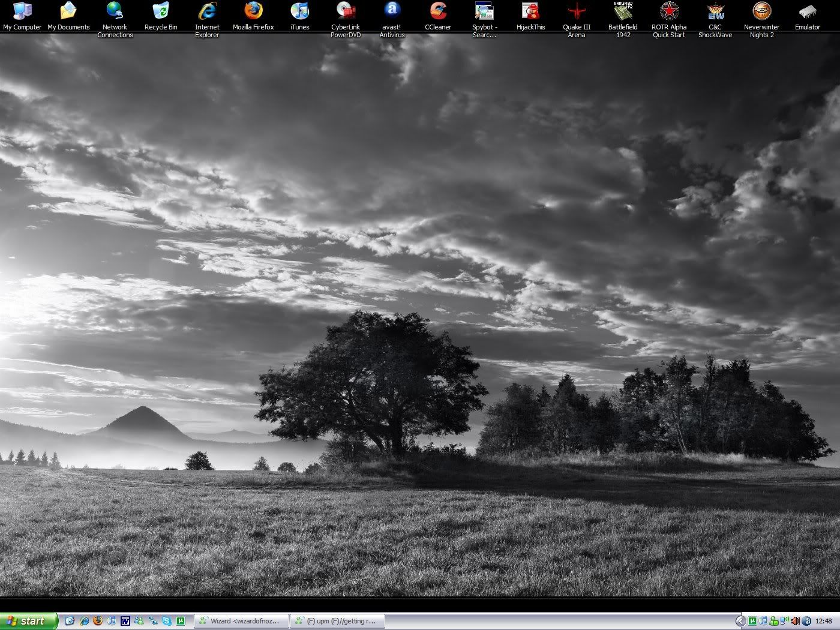The width and height of the screenshot is (840, 630).
Task: Launch Firefox from quick launch bar
Action: coord(98,621)
